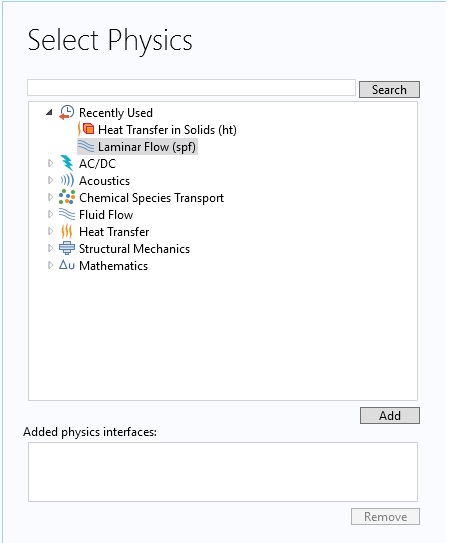Screen dimensions: 460x543
Task: Focus the physics search text field
Action: tap(192, 88)
